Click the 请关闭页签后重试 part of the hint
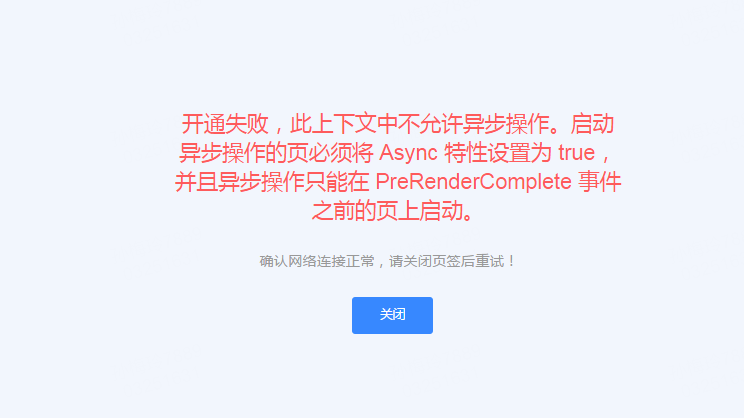This screenshot has height=418, width=744. click(x=446, y=261)
